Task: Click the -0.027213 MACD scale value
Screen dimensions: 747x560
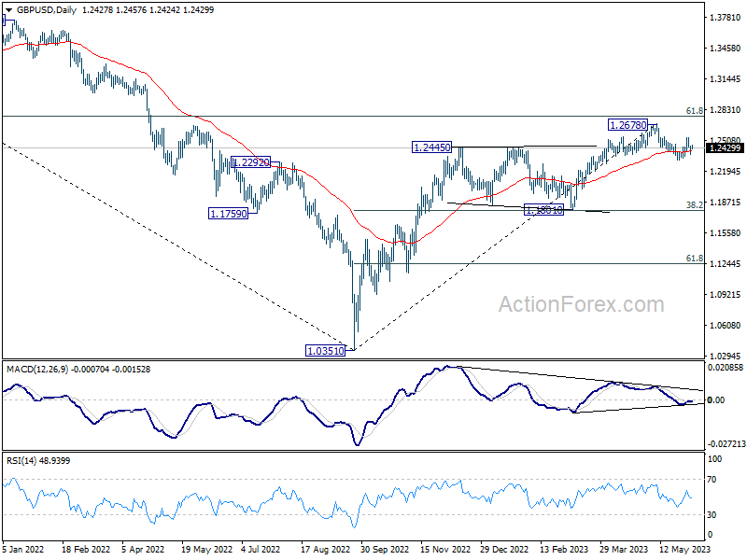Action: [x=726, y=444]
